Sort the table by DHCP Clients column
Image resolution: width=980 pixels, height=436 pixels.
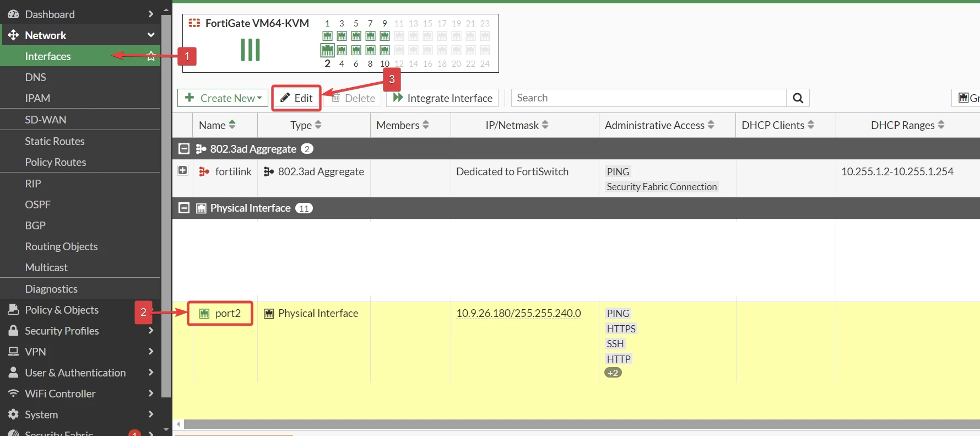[x=810, y=125]
